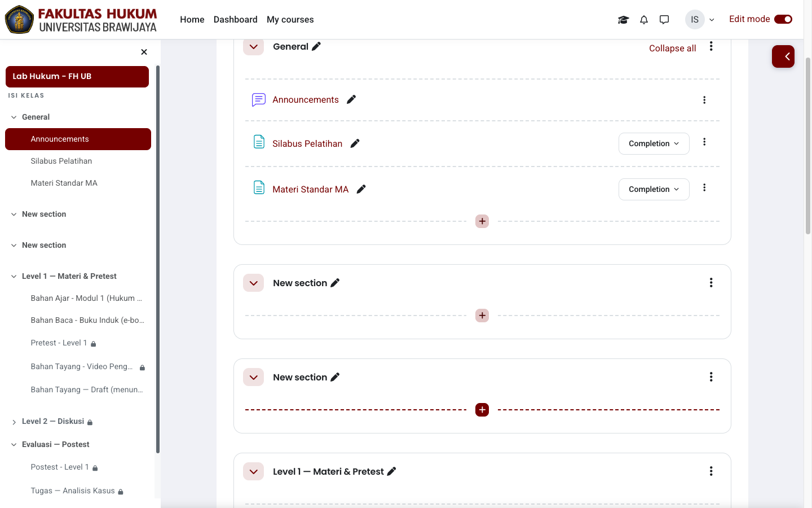Image resolution: width=812 pixels, height=508 pixels.
Task: Open the messaging chat bubble icon
Action: pos(664,20)
